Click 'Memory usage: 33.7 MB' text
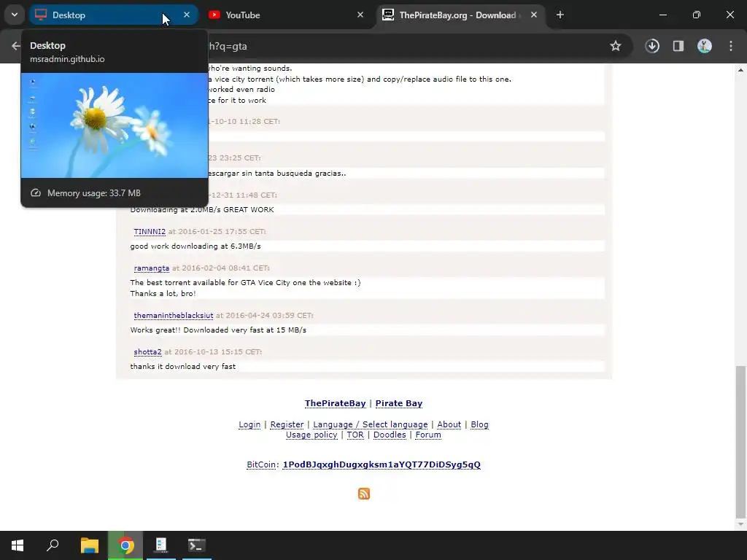The width and height of the screenshot is (747, 560). coord(94,192)
